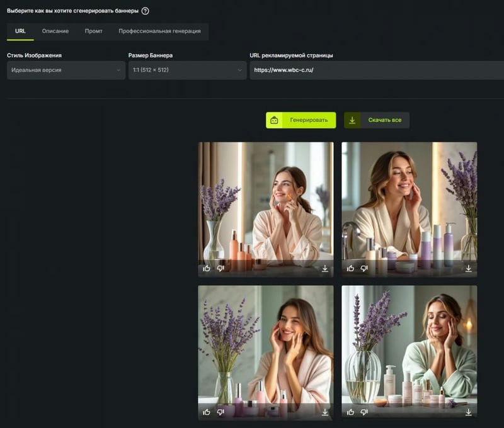Switch to the Промт tab
The height and width of the screenshot is (428, 504).
[93, 31]
